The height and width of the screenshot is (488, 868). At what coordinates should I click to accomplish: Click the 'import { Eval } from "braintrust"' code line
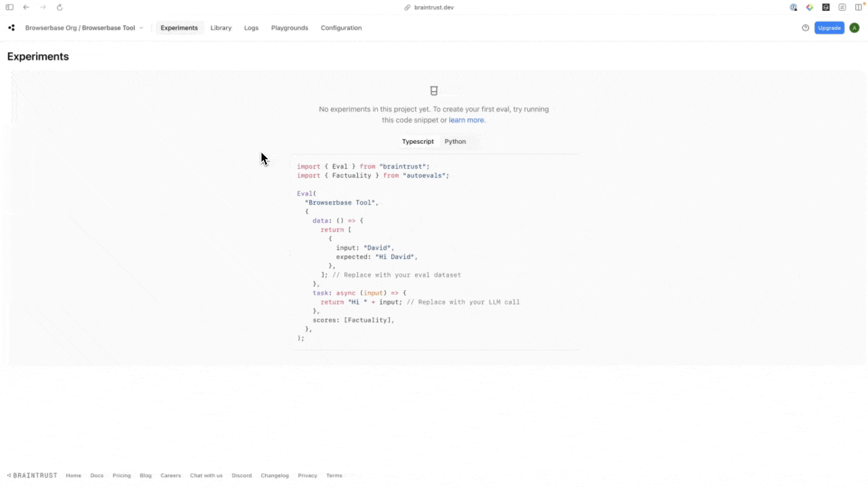363,166
